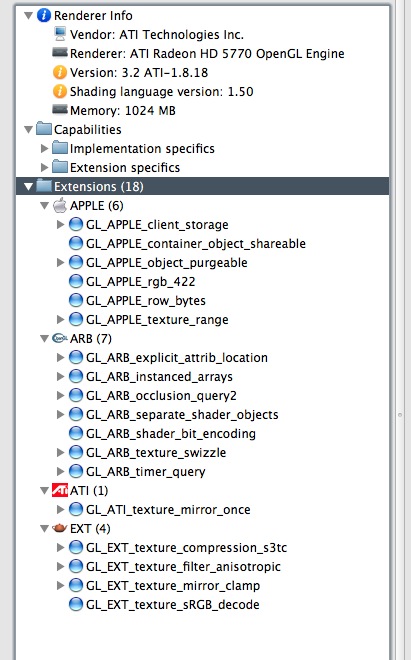Click the orange info icon next to Version
Image resolution: width=411 pixels, height=660 pixels.
pos(60,72)
